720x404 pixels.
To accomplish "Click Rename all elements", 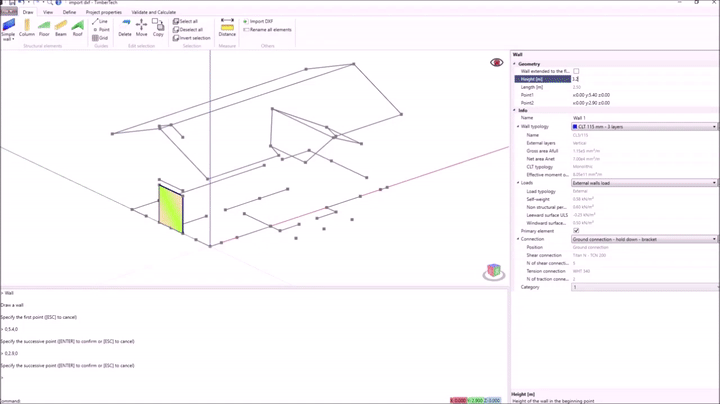I will coord(267,30).
